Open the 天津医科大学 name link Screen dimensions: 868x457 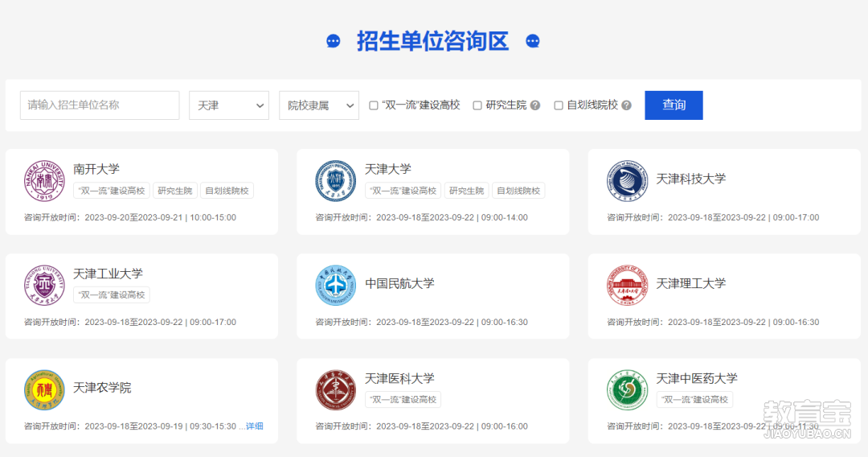[x=399, y=378]
